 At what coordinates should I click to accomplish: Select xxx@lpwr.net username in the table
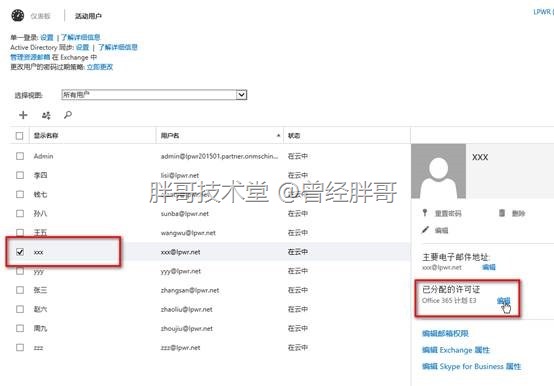pyautogui.click(x=181, y=252)
